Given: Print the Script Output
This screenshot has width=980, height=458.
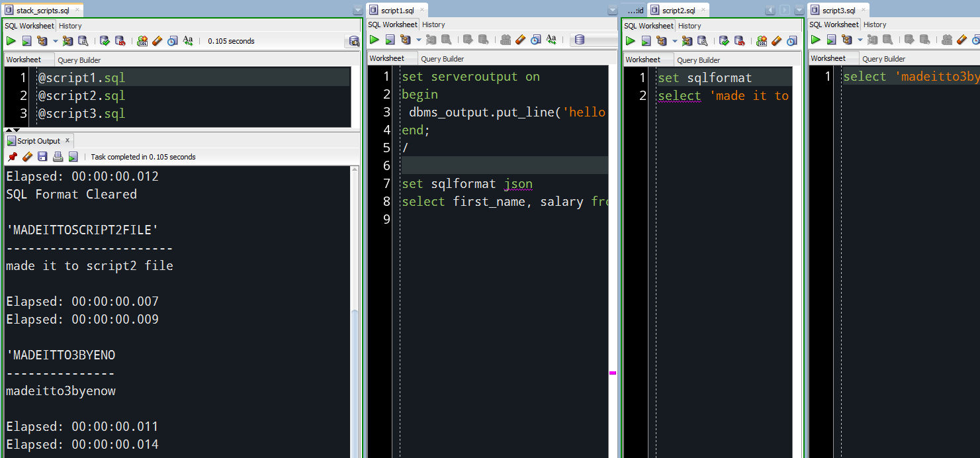Looking at the screenshot, I should click(58, 157).
